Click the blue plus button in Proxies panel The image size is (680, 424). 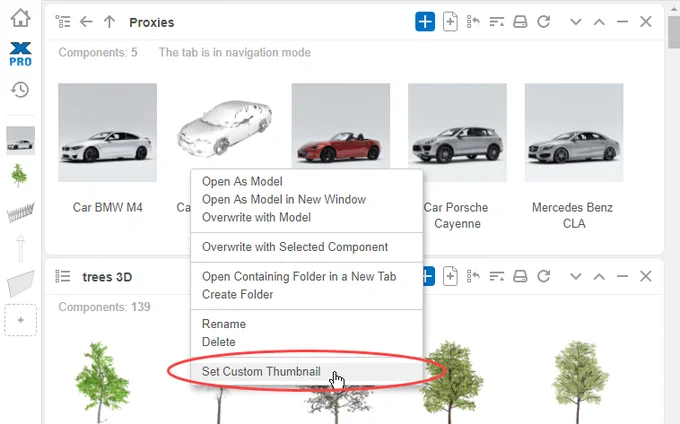425,21
